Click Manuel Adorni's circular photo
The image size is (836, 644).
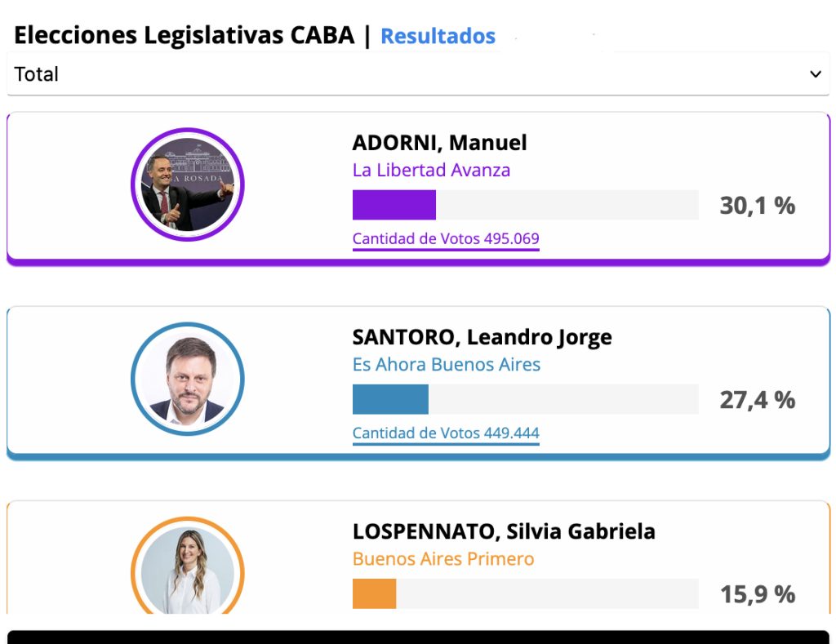click(x=188, y=184)
